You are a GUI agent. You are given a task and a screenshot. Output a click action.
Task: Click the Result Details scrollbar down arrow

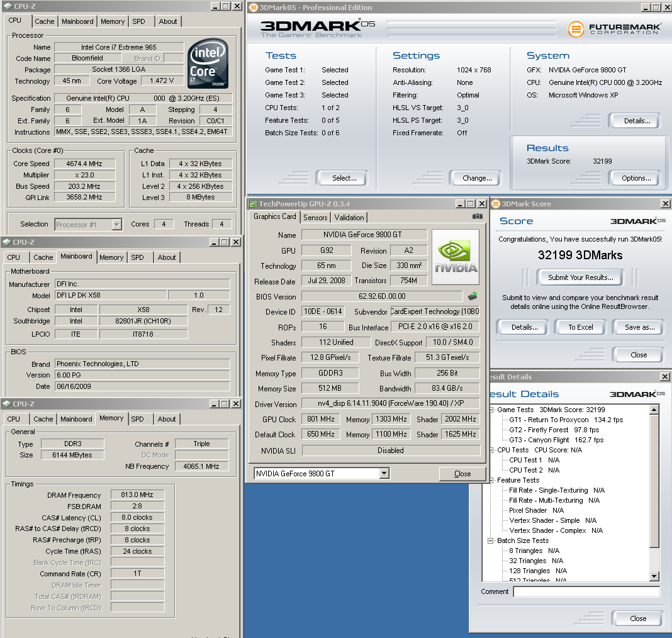pos(654,576)
